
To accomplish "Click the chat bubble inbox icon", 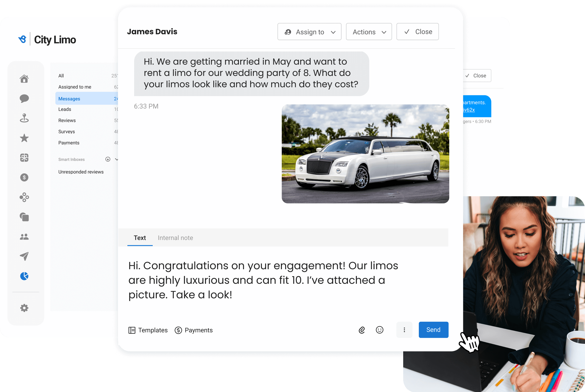I will (24, 99).
